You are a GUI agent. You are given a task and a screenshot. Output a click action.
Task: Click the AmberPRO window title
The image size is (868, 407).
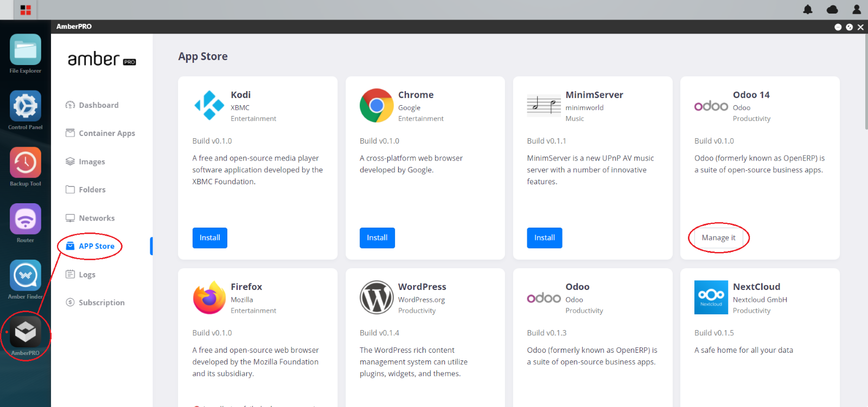click(x=74, y=27)
